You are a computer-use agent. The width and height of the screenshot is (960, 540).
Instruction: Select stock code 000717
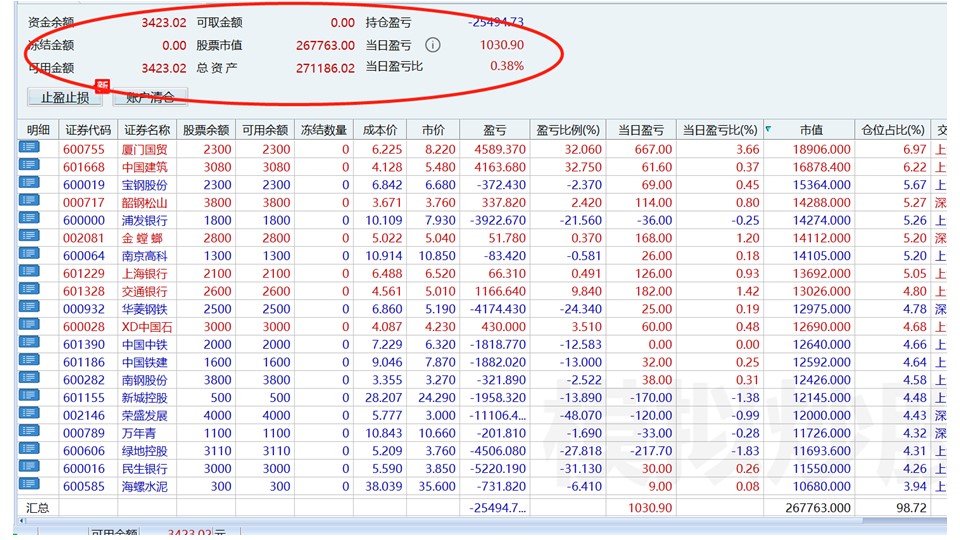pyautogui.click(x=84, y=203)
